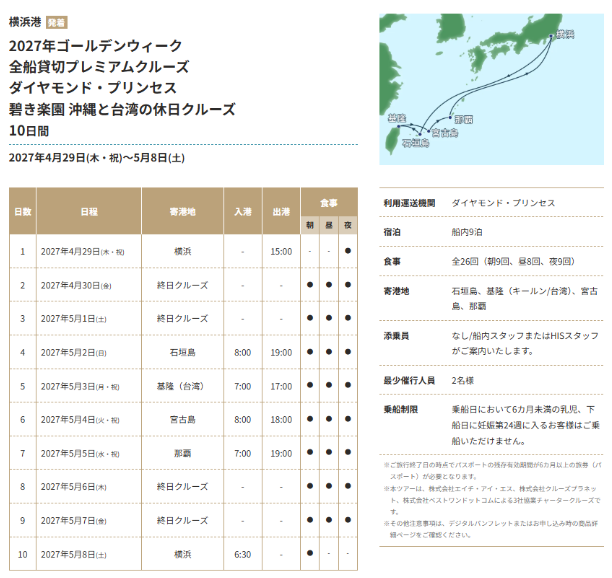Viewport: 612px width, 578px height.
Task: Click the date cell 2027年5月7日(金)
Action: [x=73, y=521]
